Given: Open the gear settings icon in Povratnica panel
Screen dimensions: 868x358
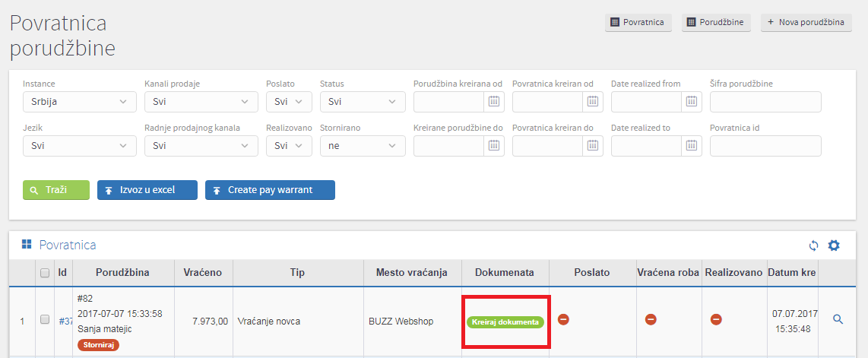Looking at the screenshot, I should tap(834, 245).
